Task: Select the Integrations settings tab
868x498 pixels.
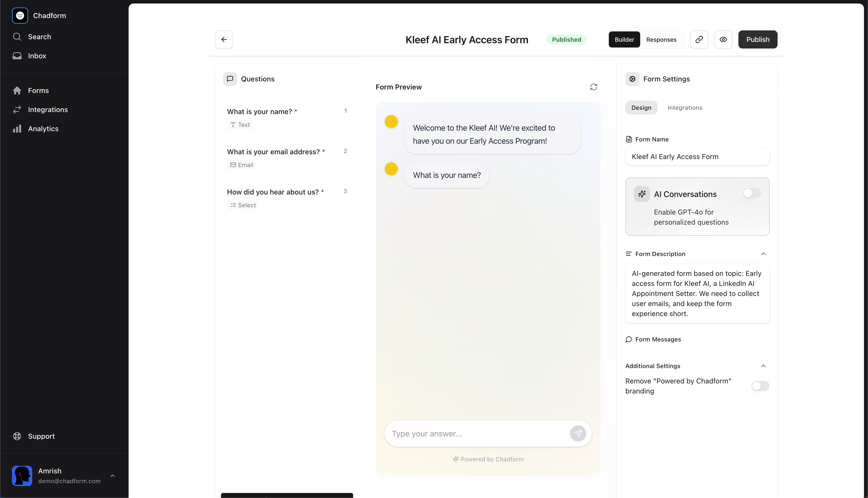Action: 685,107
